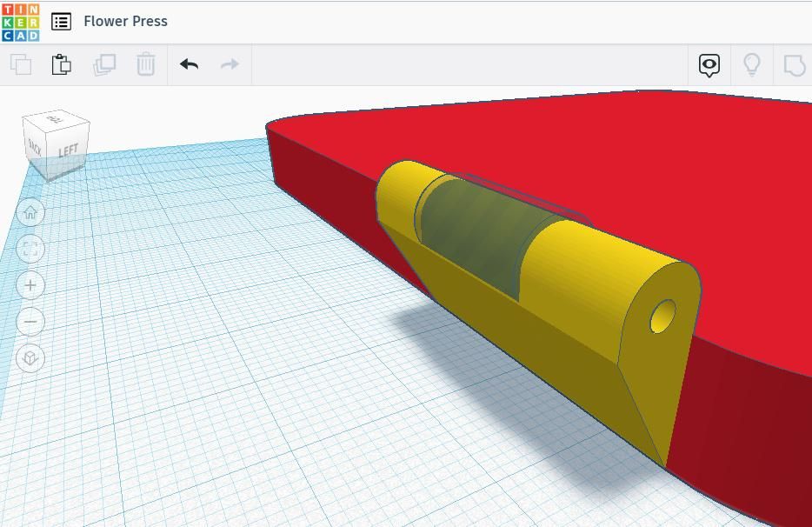Click the Tinkercad logo
The image size is (812, 527).
coord(21,22)
